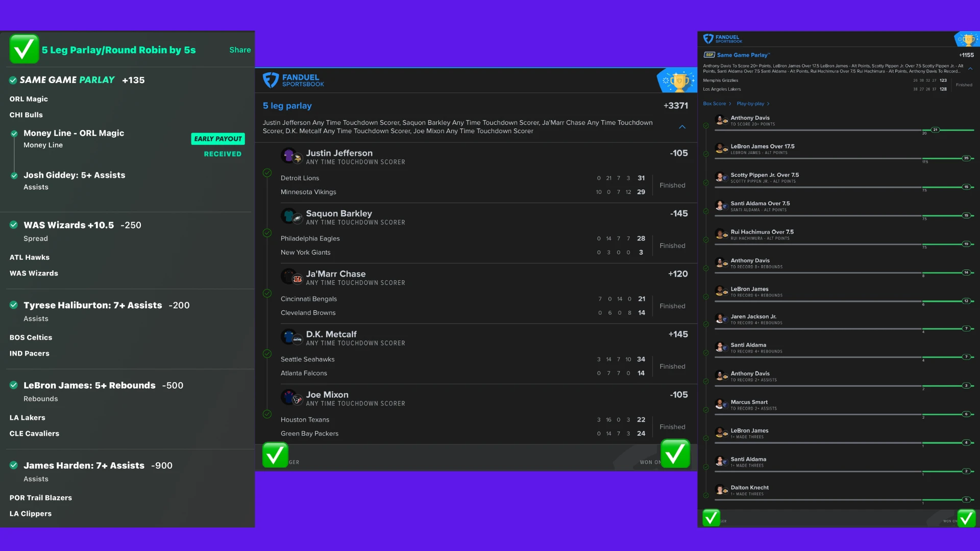Click LeBron James Over 17.5 avatar
980x551 pixels.
(x=721, y=149)
